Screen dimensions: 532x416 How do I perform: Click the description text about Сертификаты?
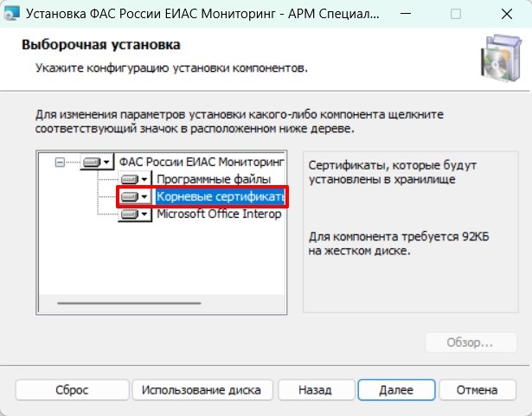click(393, 172)
